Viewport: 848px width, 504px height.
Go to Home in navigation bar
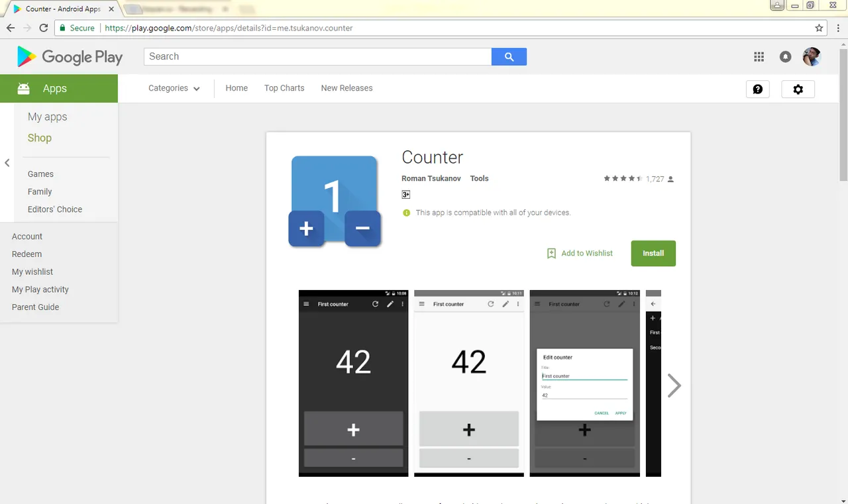(x=237, y=88)
